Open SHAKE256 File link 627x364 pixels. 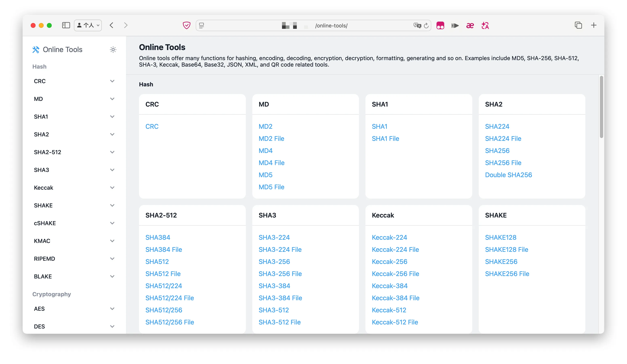point(507,274)
